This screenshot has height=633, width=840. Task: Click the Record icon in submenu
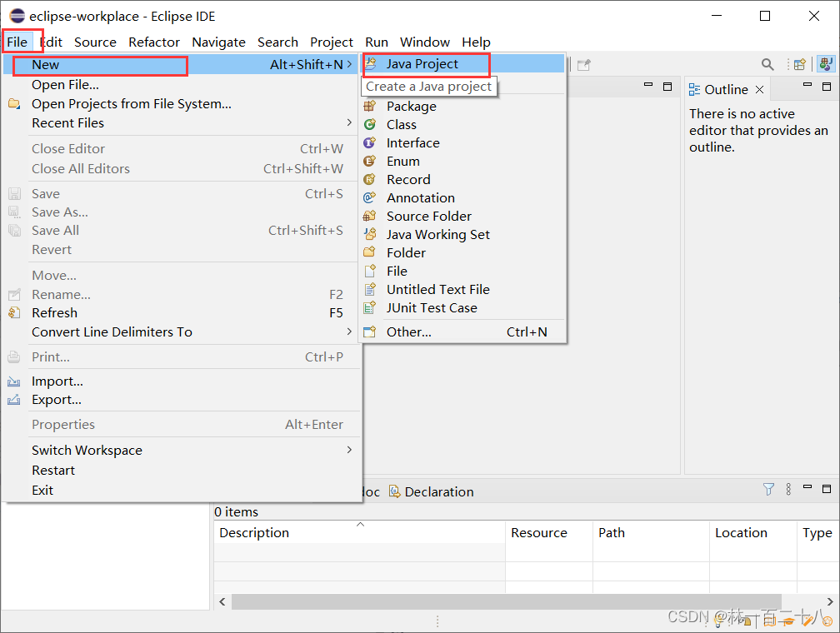[370, 179]
